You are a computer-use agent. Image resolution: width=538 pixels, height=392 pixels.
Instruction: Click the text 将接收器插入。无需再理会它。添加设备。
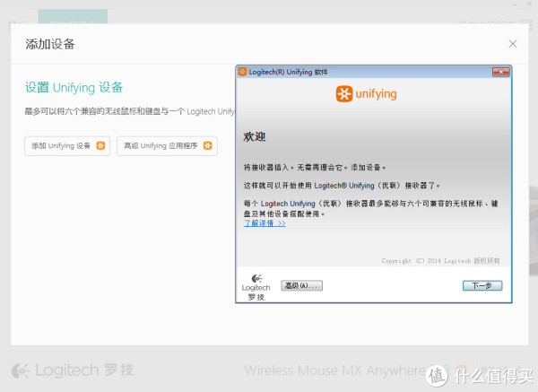pyautogui.click(x=315, y=168)
